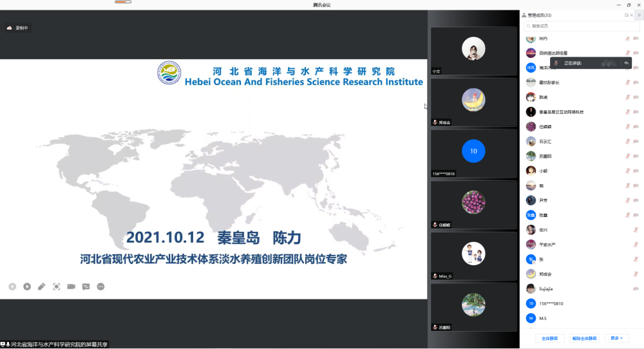Click blue avatar of member 张鑫
The width and height of the screenshot is (644, 349).
point(531,215)
